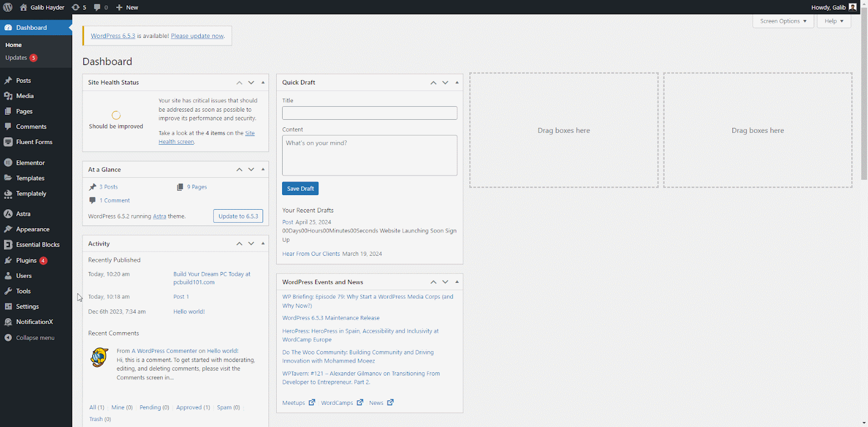Move the Activity panel down
Viewport: 868px width, 427px height.
click(251, 244)
